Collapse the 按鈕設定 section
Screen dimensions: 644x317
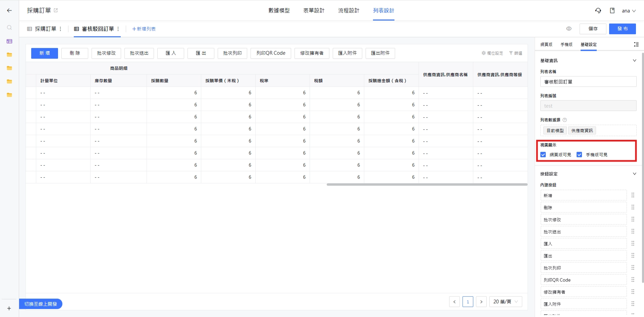coord(635,174)
